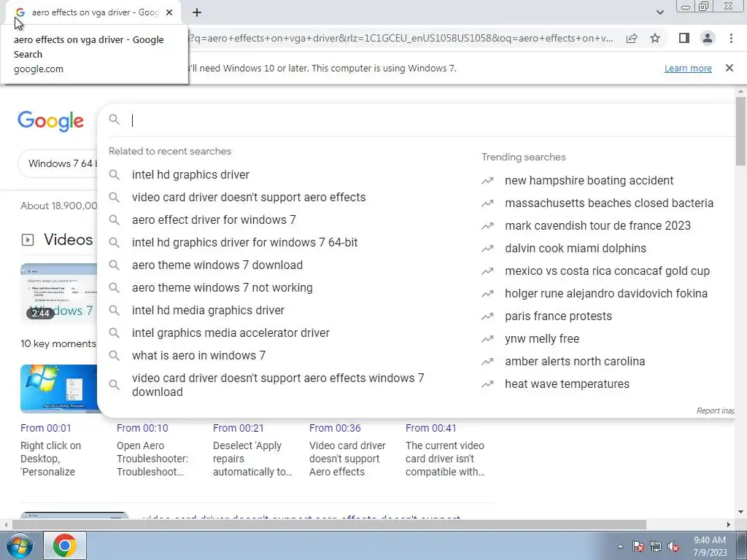Screen dimensions: 747x560
Task: Click the horizontal scrollbar thumb
Action: click(x=329, y=524)
